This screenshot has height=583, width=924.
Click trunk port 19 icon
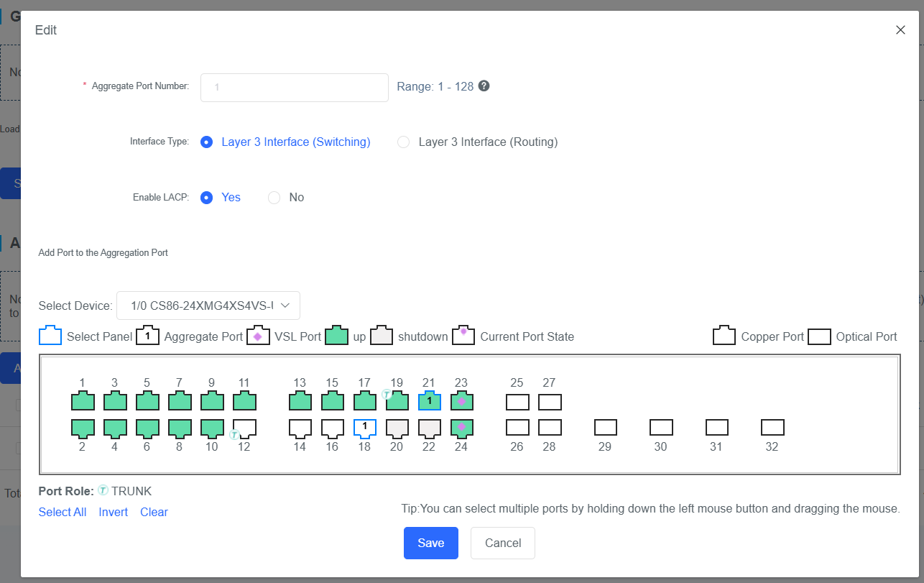[x=397, y=401]
